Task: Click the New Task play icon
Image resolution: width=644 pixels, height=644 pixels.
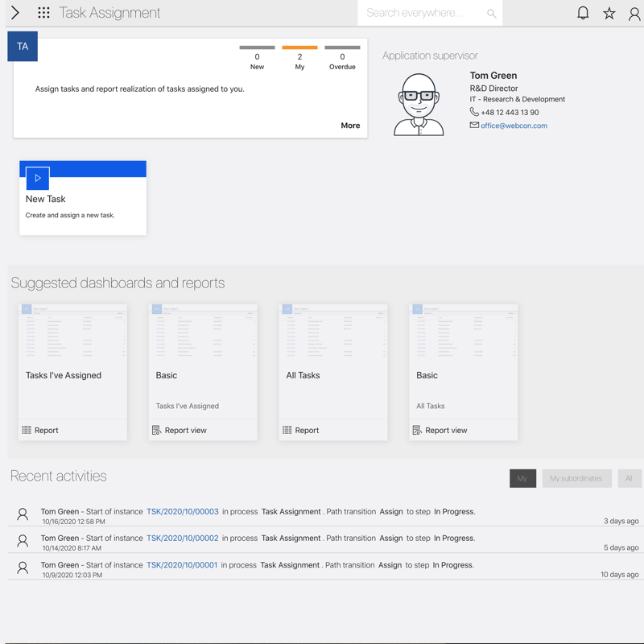Action: [x=38, y=178]
